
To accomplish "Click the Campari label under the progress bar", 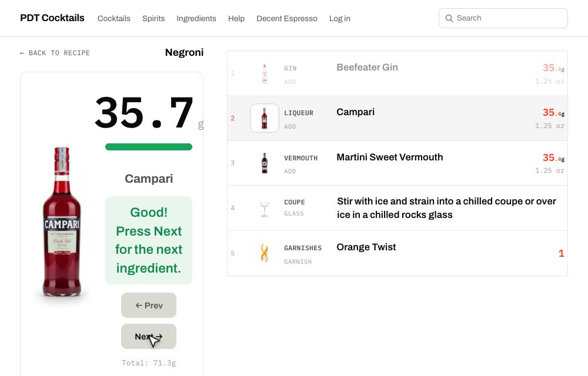I will (149, 179).
